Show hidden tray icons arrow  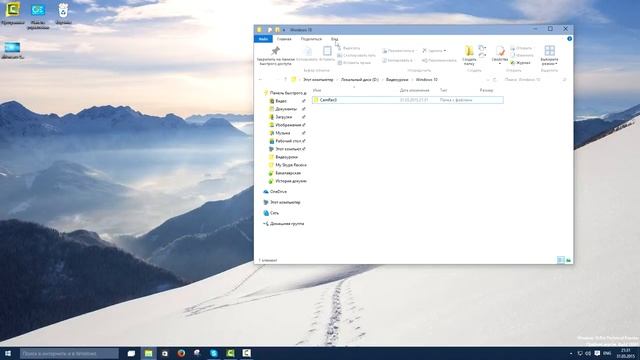pyautogui.click(x=571, y=353)
